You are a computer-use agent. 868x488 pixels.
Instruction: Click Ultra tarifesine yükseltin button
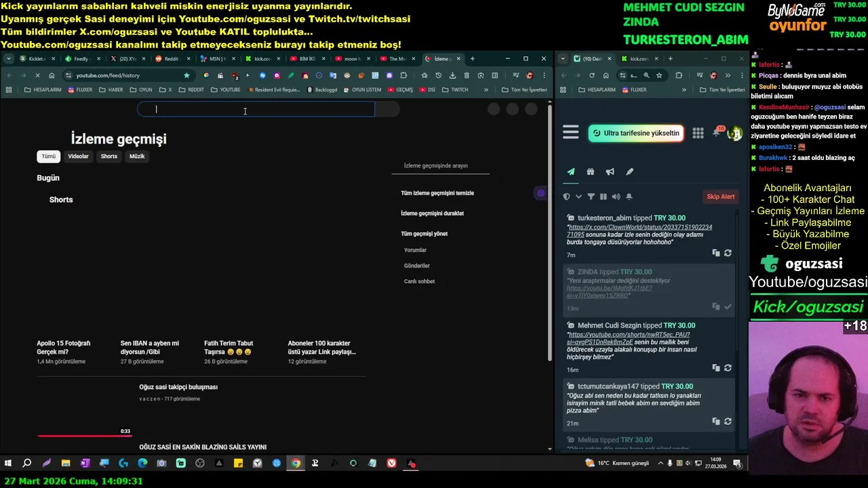pyautogui.click(x=635, y=133)
